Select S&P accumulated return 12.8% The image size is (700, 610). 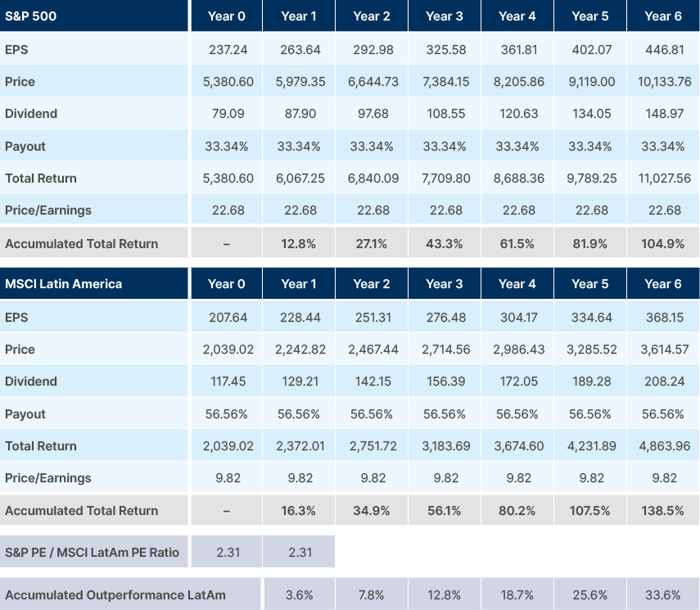click(298, 244)
